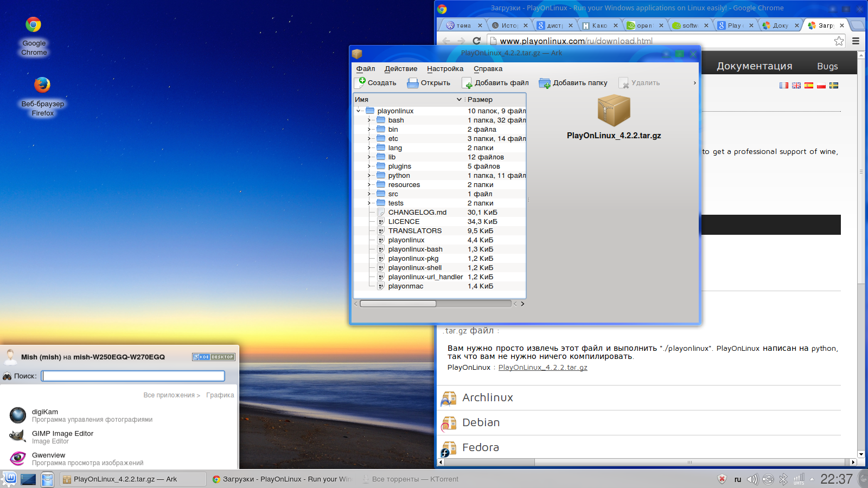
Task: Switch to the Доку Chrome tab
Action: point(780,25)
